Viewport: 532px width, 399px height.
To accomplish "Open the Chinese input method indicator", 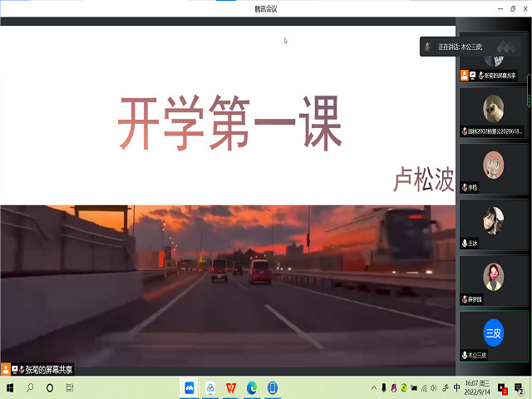I will point(456,387).
